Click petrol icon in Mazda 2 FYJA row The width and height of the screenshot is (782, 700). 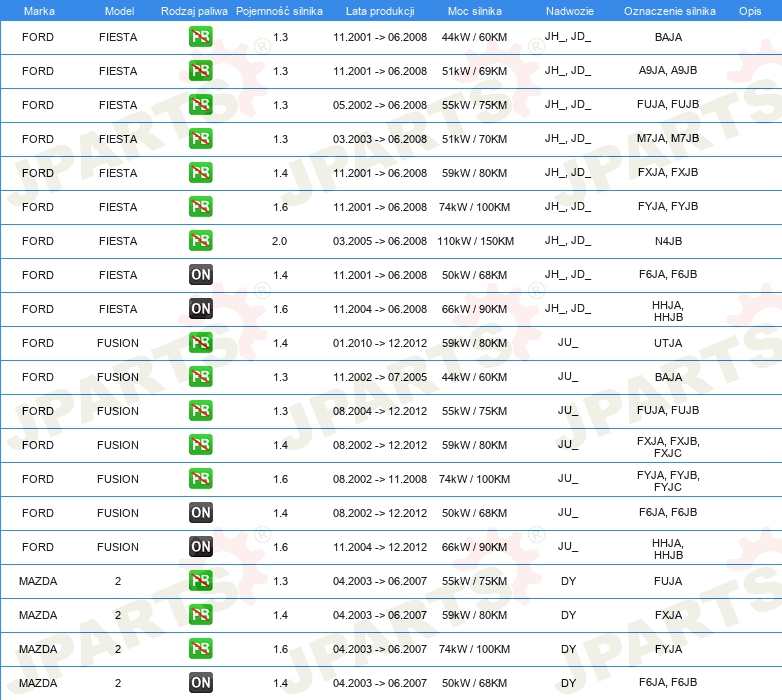200,649
